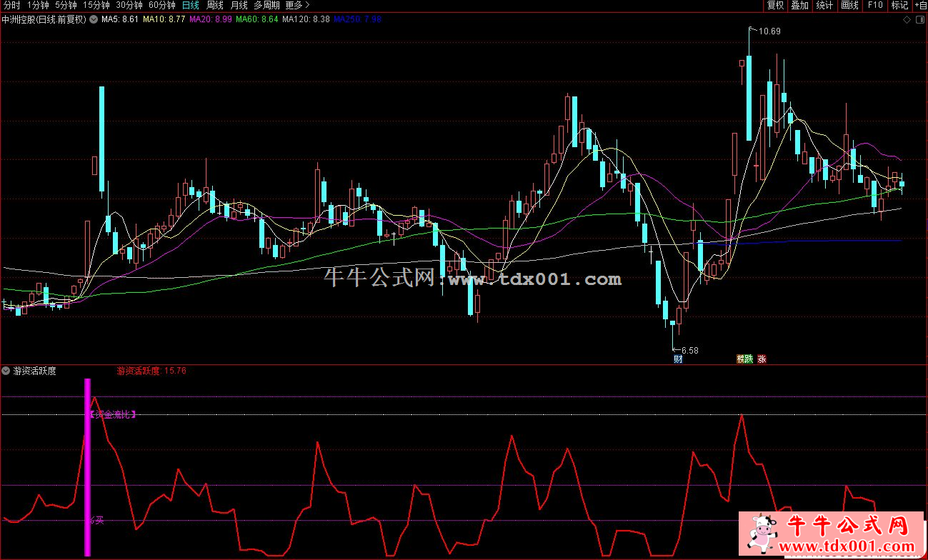Screen dimensions: 928x560
Task: Click the MA20: 8.99 indicator label
Action: (x=211, y=20)
